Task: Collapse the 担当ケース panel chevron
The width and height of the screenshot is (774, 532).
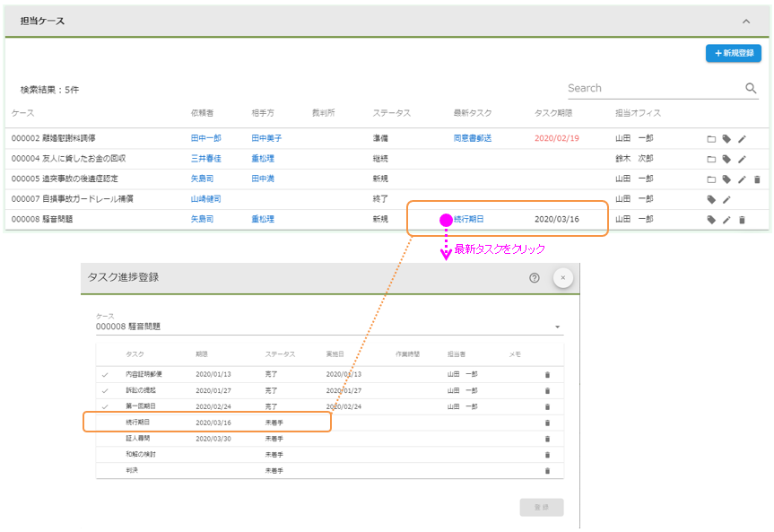Action: coord(745,21)
